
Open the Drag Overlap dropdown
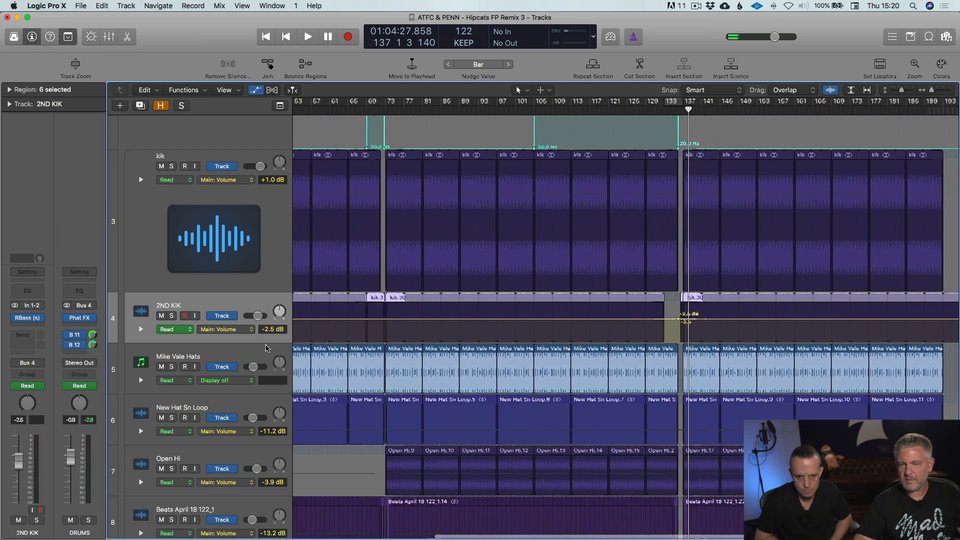point(793,90)
